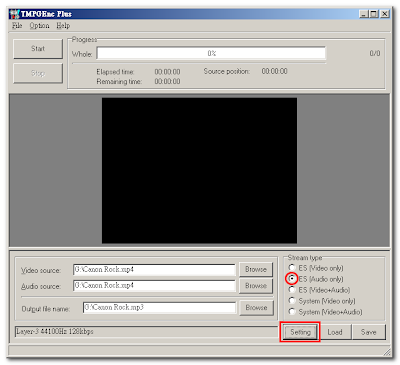Maximize the TMPGEnc Plus window
Viewport: 400px width, 365px height.
click(374, 14)
